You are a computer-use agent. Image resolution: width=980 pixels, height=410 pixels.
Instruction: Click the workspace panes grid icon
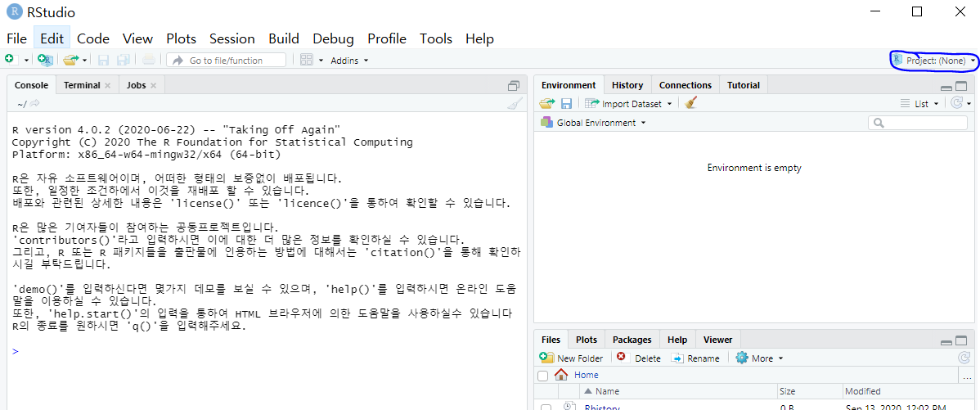click(x=306, y=60)
